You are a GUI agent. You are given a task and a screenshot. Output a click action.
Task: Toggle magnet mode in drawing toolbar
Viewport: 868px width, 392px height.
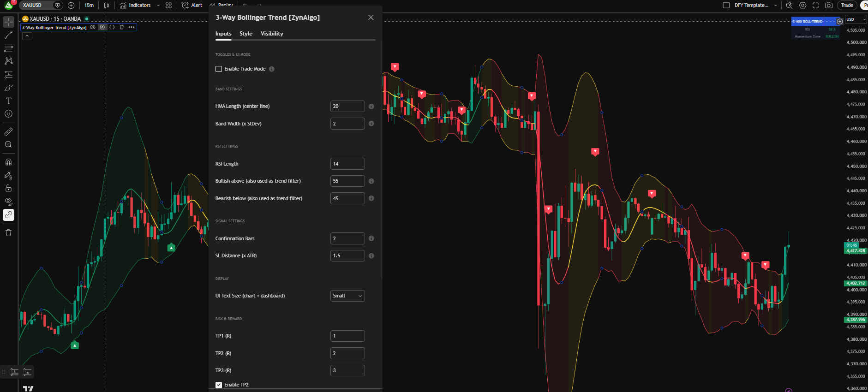(x=8, y=162)
